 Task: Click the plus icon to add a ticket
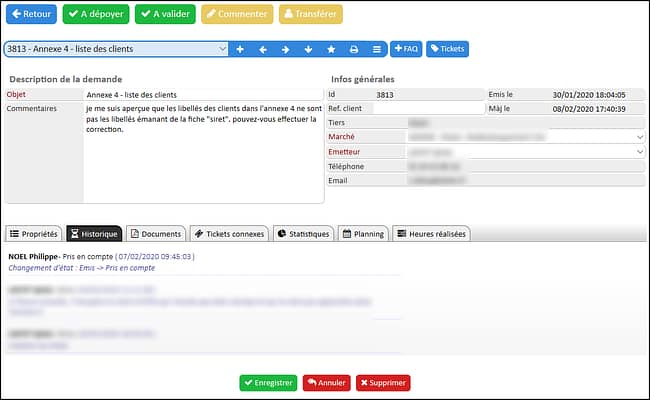click(x=239, y=49)
